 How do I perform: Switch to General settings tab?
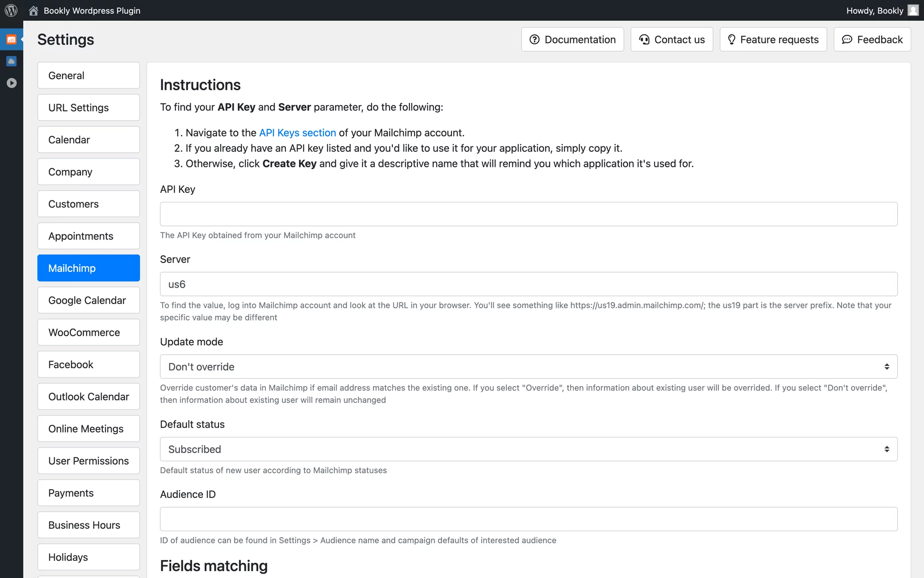click(x=89, y=75)
